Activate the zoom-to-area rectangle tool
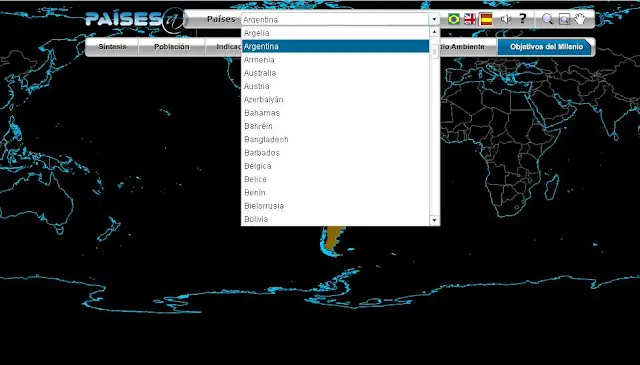Viewport: 640px width, 365px height. pyautogui.click(x=564, y=19)
